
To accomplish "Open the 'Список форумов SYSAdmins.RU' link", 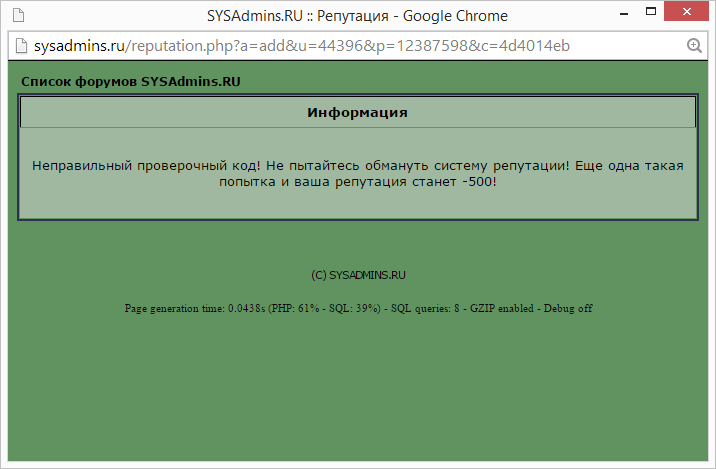I will [131, 82].
